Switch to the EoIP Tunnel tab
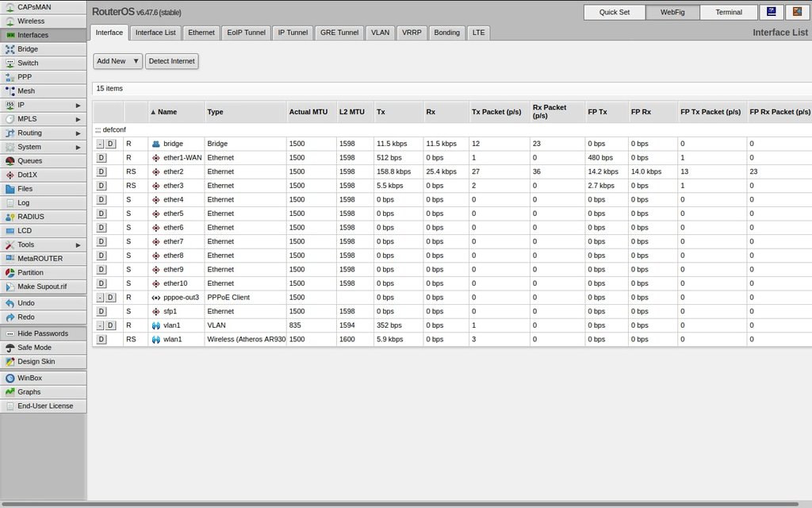This screenshot has width=812, height=508. click(x=246, y=33)
